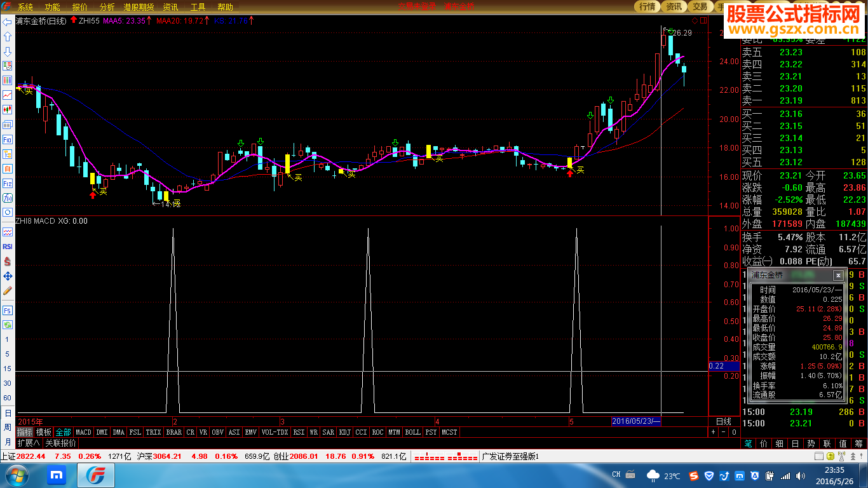Viewport: 868px width, 488px height.
Task: Click the 广发证券至强版1 status label
Action: (510, 456)
